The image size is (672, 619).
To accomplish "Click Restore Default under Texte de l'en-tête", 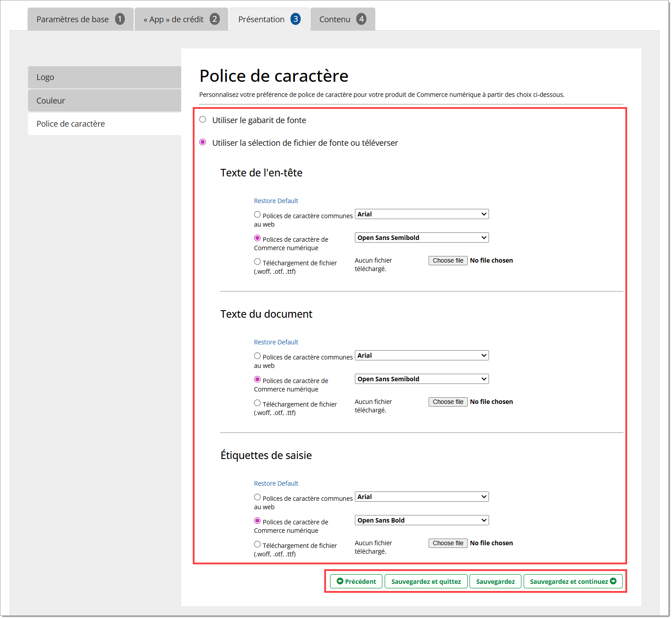I will click(276, 201).
